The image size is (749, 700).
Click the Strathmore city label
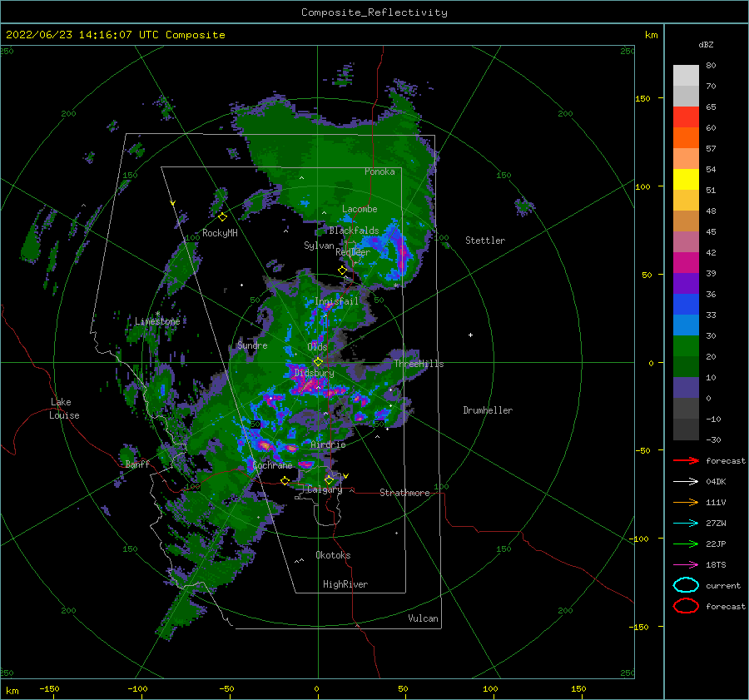click(x=404, y=493)
